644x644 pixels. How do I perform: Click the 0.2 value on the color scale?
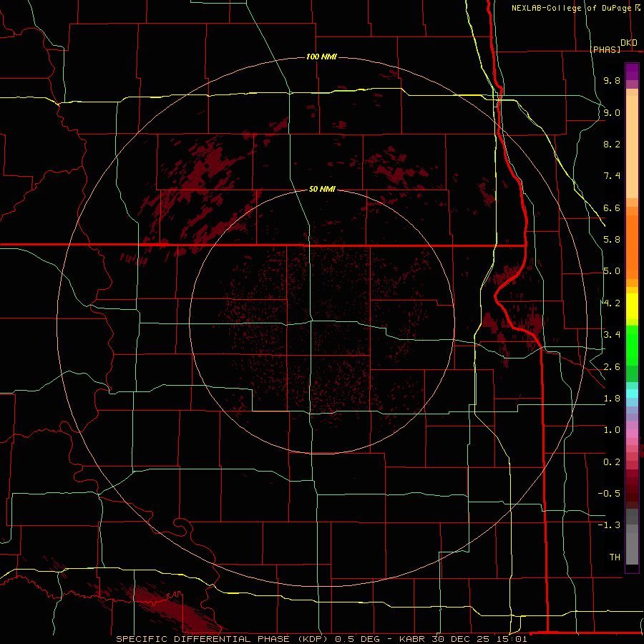click(x=612, y=462)
